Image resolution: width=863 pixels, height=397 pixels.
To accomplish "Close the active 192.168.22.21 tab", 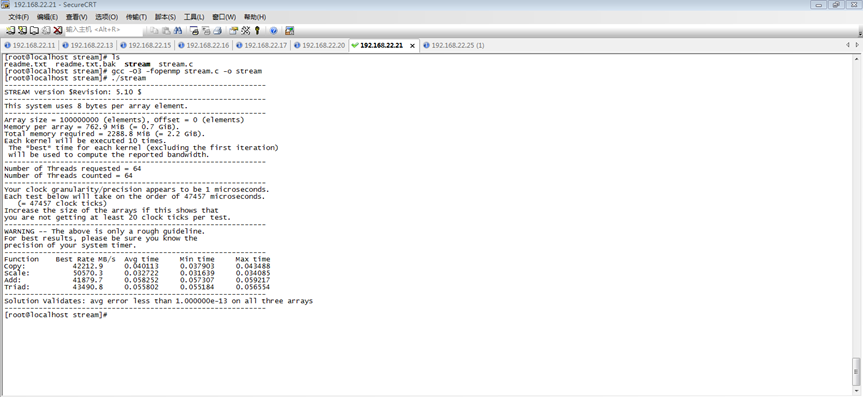I will coord(412,46).
